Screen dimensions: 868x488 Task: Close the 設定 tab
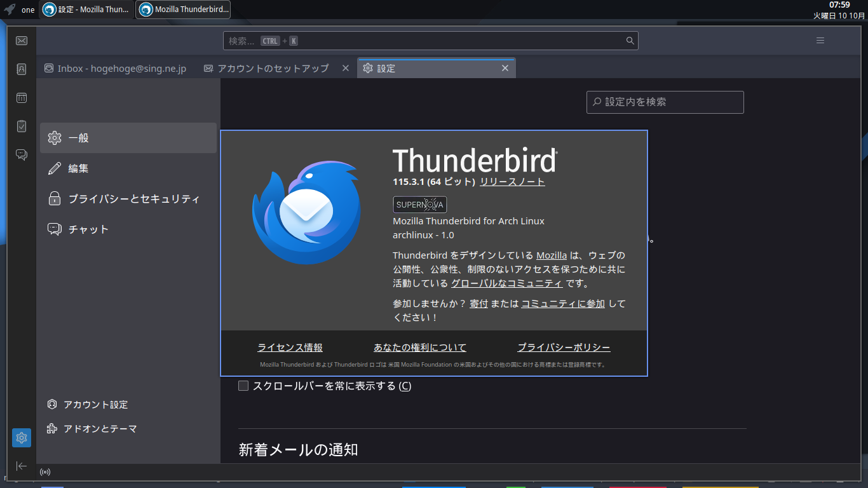[505, 68]
